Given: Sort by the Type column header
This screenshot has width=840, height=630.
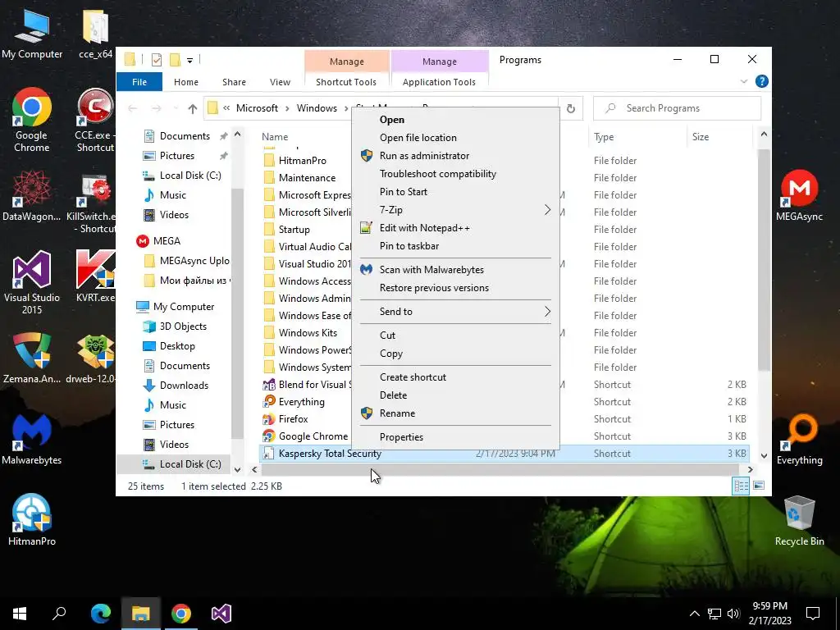Looking at the screenshot, I should (x=604, y=137).
